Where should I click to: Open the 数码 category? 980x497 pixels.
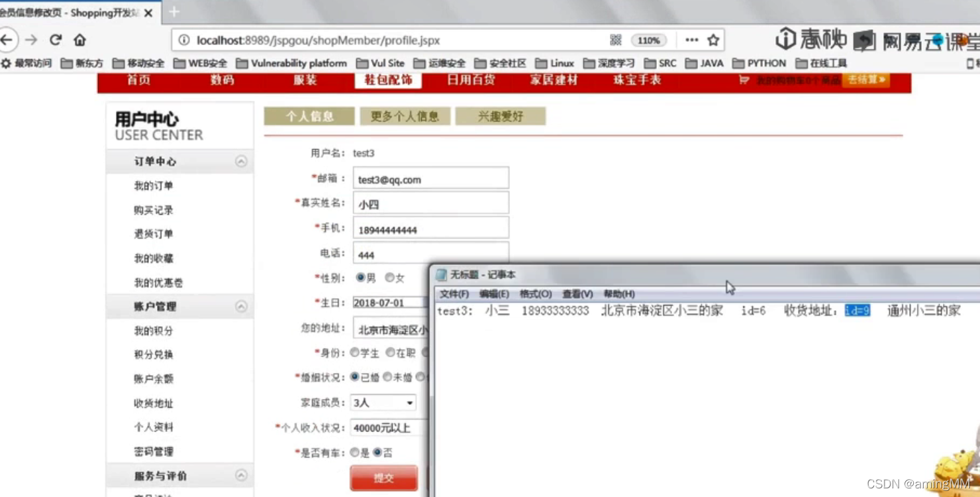[x=222, y=80]
